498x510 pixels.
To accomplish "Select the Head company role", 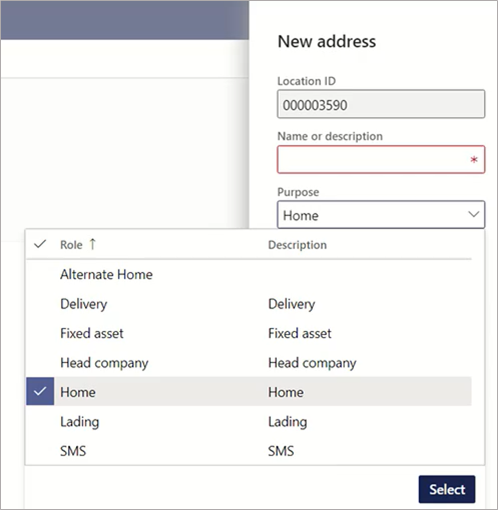I will tap(104, 363).
